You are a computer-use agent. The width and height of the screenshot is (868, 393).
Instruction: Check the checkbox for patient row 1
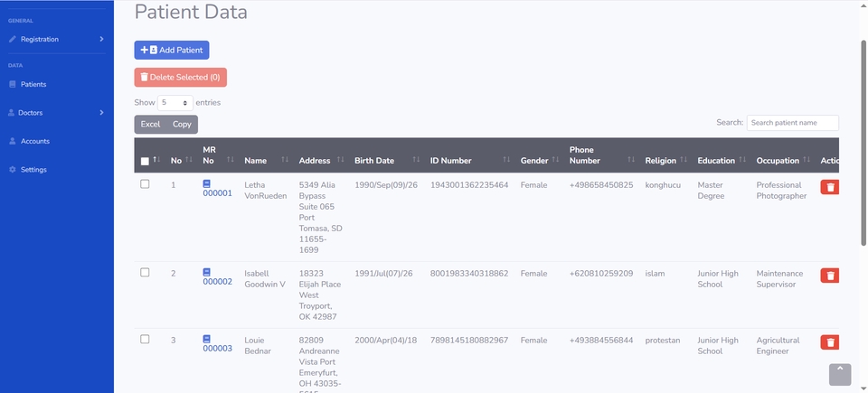pyautogui.click(x=145, y=184)
